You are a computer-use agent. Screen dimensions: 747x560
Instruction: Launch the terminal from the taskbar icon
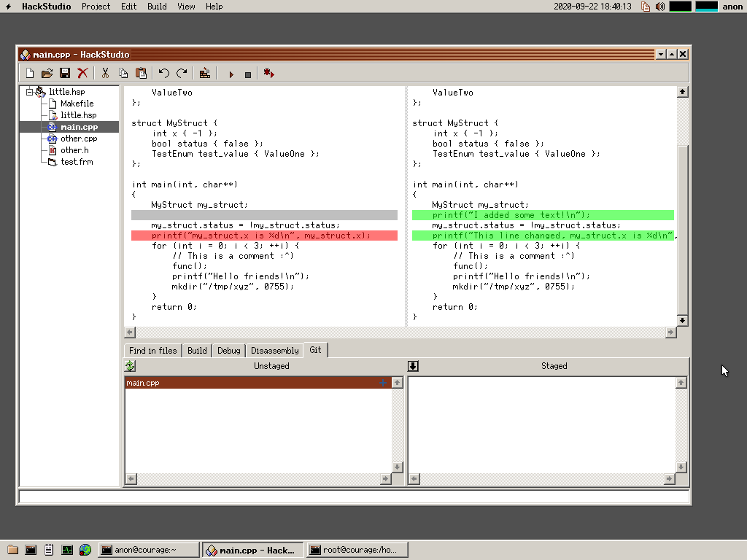click(x=31, y=550)
